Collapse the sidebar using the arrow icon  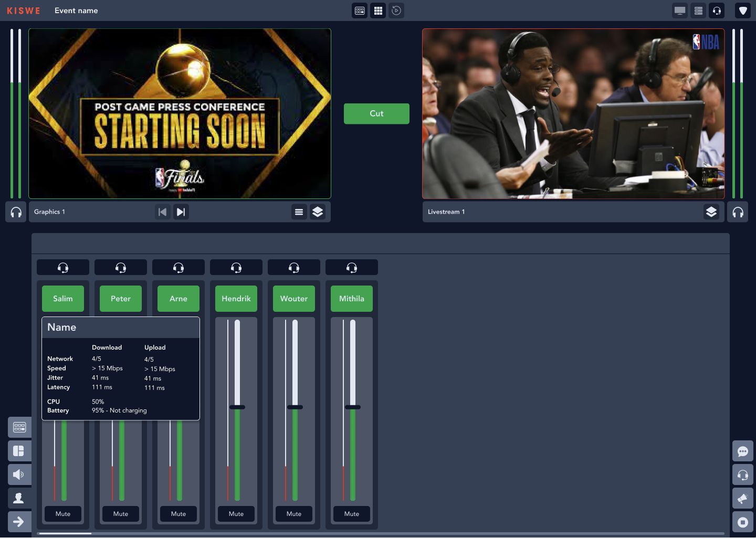tap(19, 521)
